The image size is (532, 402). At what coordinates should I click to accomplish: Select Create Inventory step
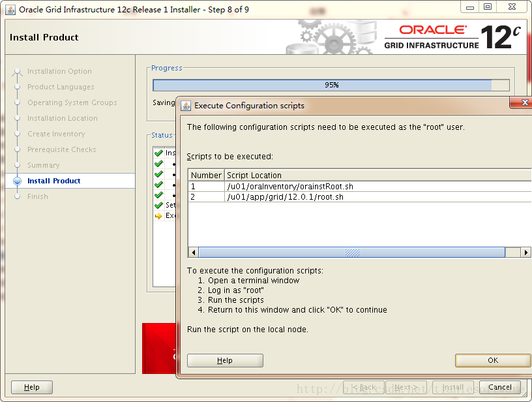click(x=56, y=134)
